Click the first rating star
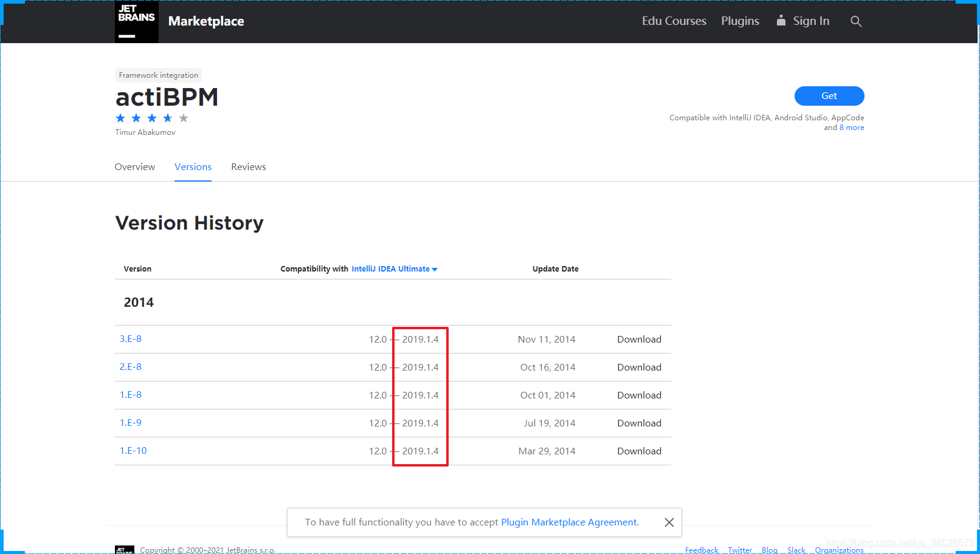Image resolution: width=980 pixels, height=554 pixels. click(x=120, y=118)
